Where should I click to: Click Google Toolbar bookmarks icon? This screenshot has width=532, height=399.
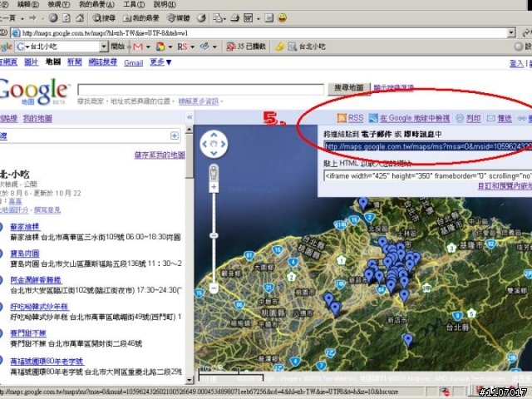[160, 47]
